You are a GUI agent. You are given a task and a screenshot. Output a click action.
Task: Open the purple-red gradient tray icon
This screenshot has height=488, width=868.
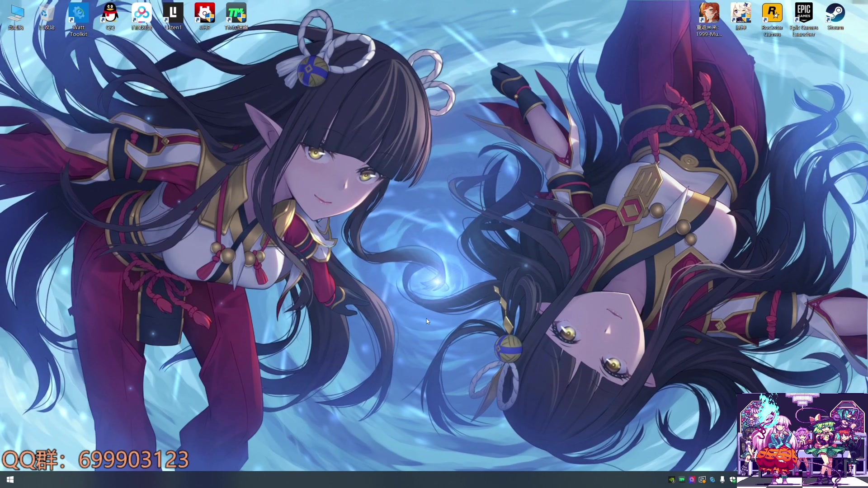(x=692, y=480)
